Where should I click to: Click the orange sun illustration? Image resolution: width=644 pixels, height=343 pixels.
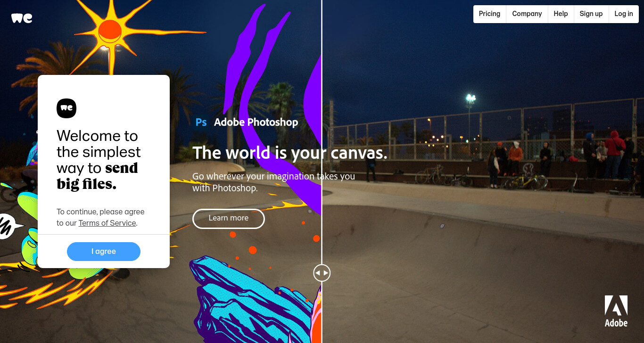tap(110, 31)
